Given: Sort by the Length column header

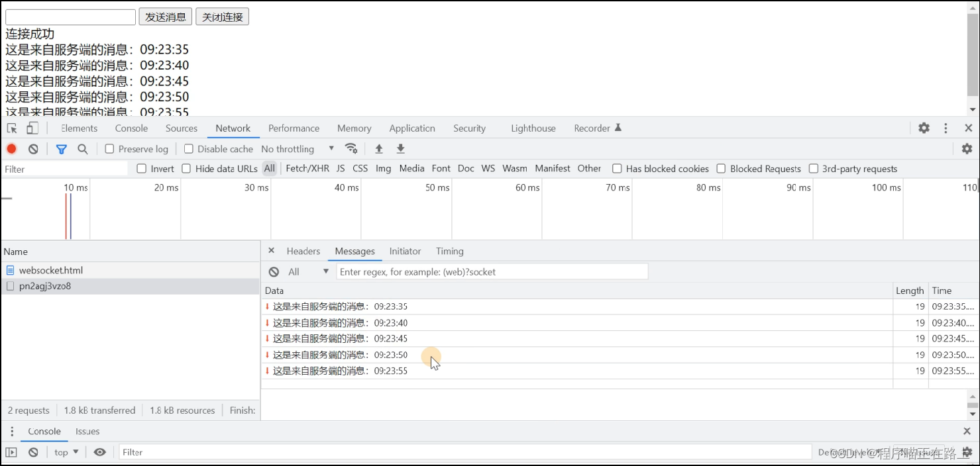Looking at the screenshot, I should click(910, 291).
